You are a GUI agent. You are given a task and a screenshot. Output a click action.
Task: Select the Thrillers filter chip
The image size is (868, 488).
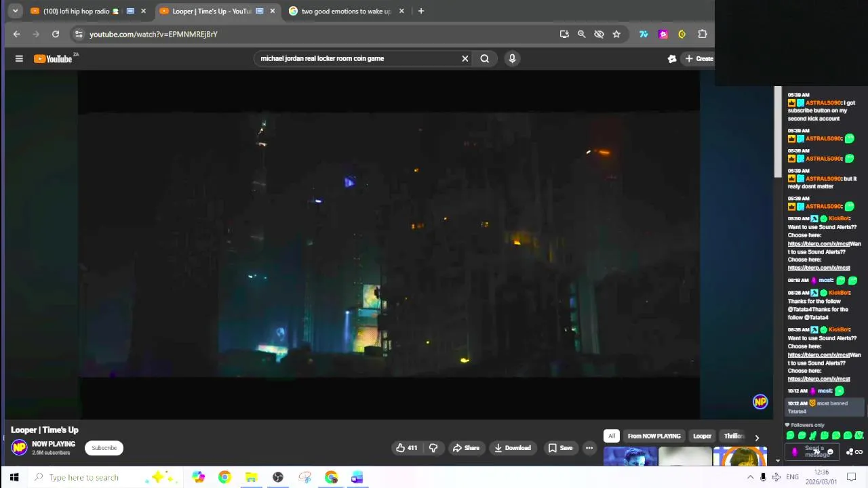point(734,436)
